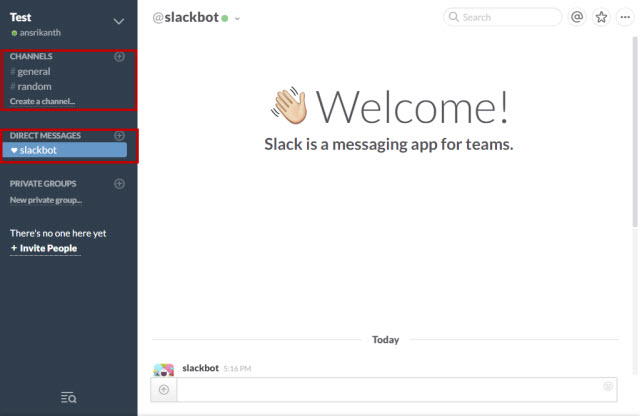Viewport: 640px width, 416px height.
Task: Click the CHANNELS section header
Action: pyautogui.click(x=31, y=56)
